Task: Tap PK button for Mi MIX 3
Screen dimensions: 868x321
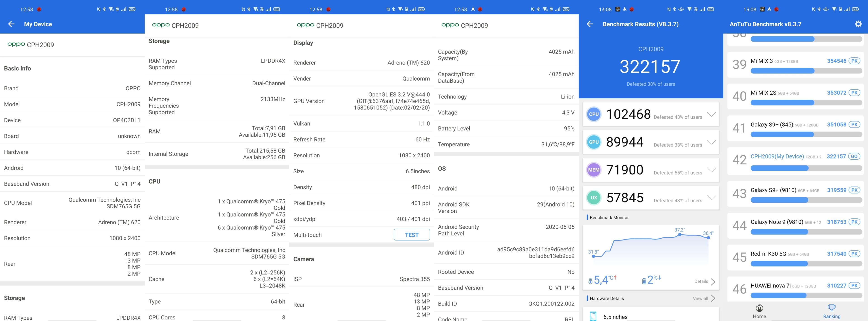Action: point(854,61)
